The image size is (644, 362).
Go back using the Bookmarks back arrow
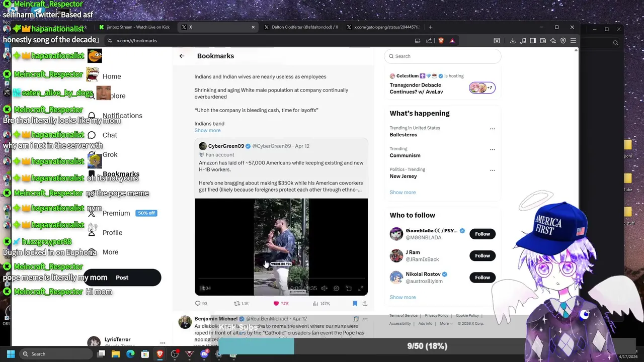(x=182, y=56)
